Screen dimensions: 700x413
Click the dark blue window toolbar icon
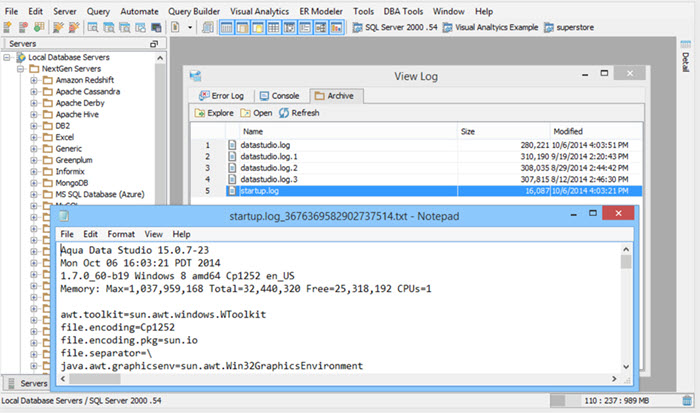pos(156,27)
